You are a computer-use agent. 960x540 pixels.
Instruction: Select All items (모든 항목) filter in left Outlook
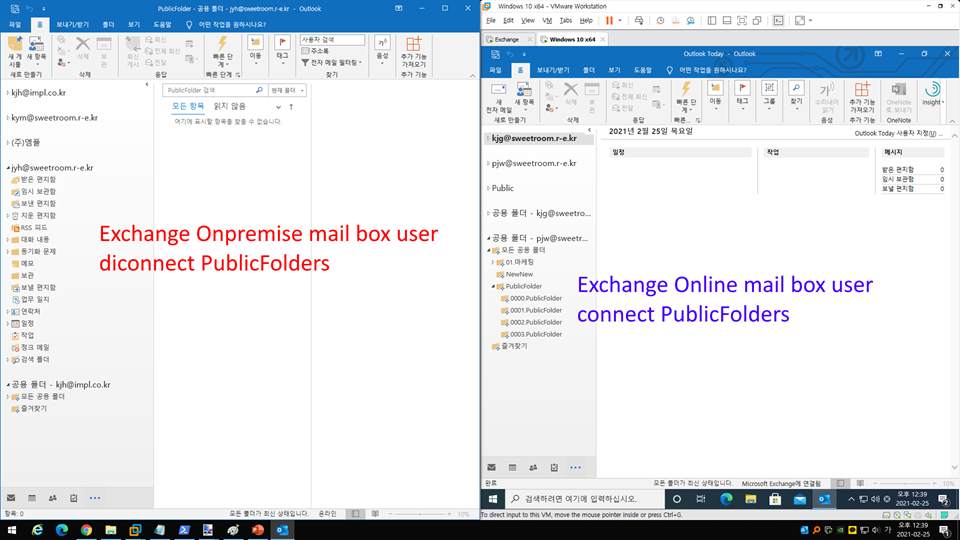coord(188,106)
